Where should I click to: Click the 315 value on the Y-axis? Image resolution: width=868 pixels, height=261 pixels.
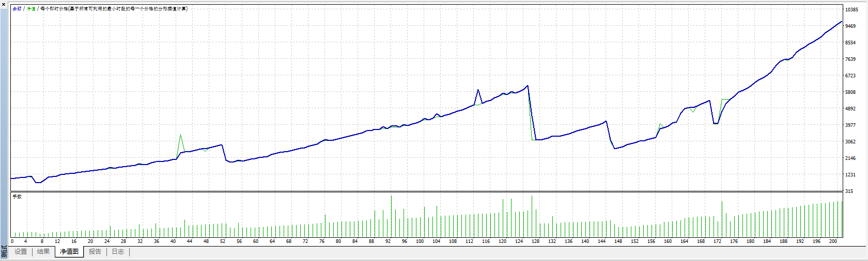[849, 191]
